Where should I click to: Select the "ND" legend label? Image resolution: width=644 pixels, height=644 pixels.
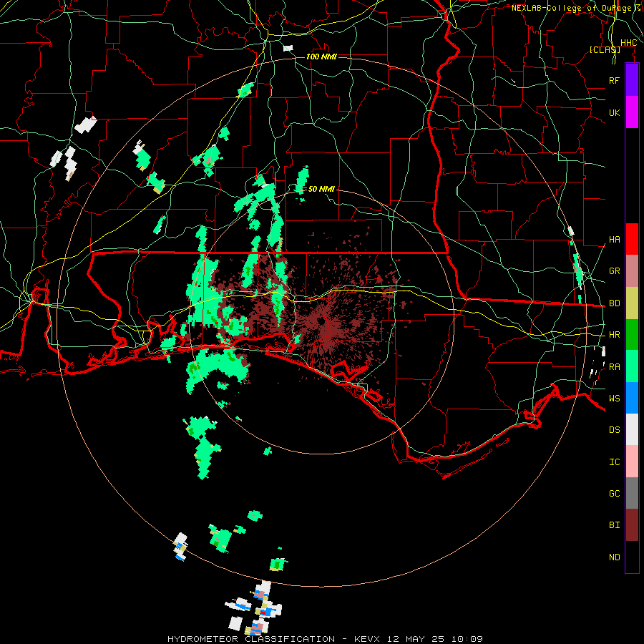(614, 557)
